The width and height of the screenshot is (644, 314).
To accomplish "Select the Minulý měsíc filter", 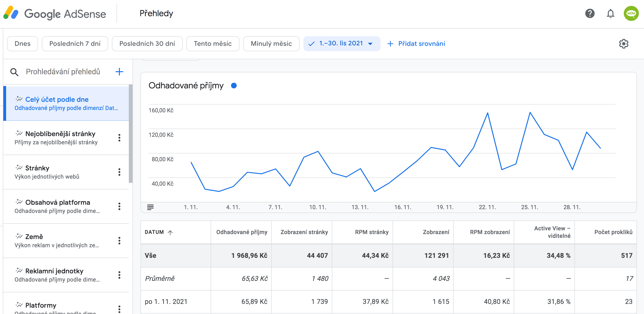I will 271,44.
